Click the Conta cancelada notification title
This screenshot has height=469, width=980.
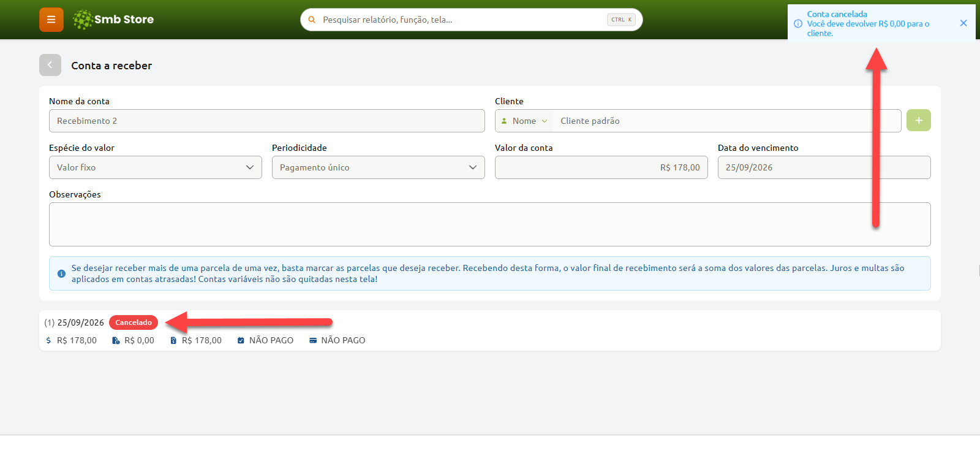point(837,14)
